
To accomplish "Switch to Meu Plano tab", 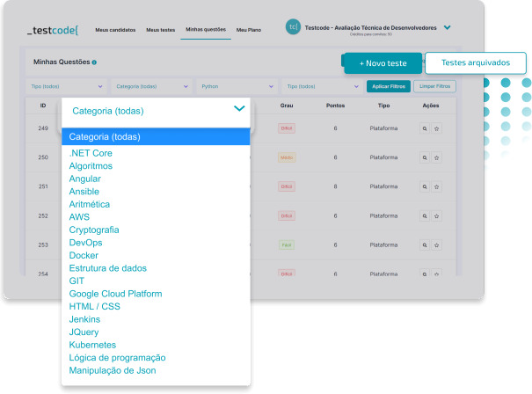I will point(249,30).
